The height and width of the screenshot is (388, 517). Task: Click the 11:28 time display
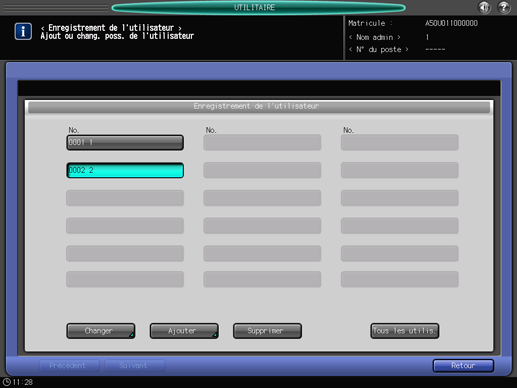[23, 382]
